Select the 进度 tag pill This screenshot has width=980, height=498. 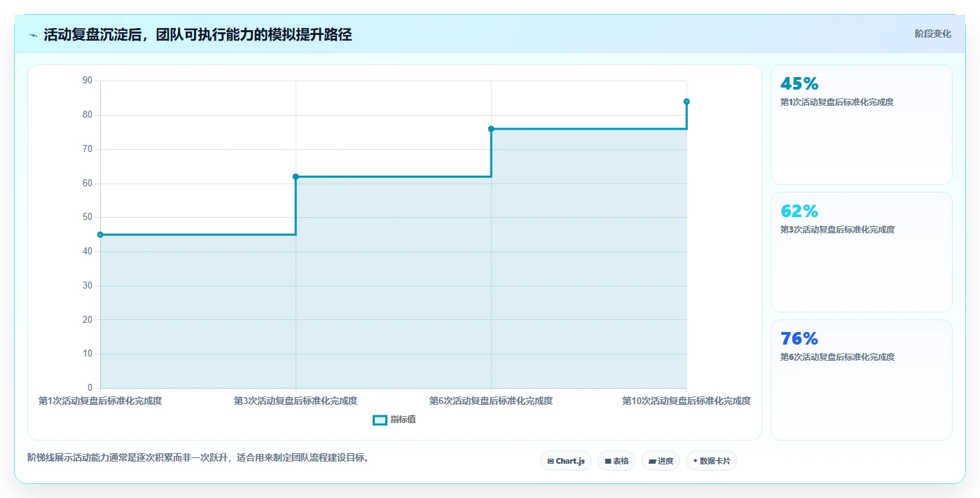tap(661, 461)
